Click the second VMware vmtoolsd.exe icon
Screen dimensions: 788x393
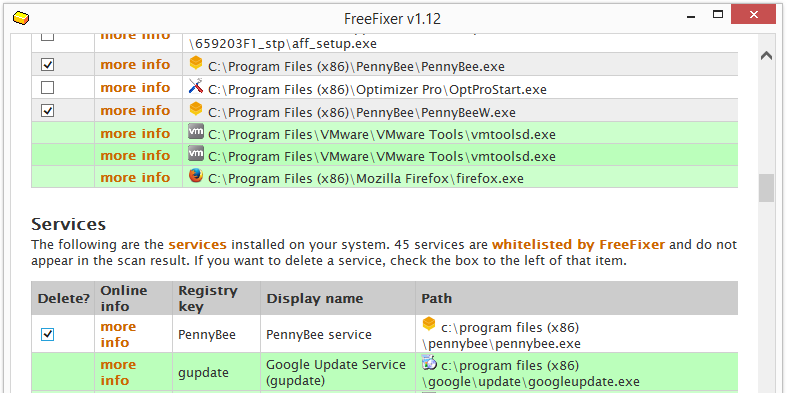pos(195,154)
